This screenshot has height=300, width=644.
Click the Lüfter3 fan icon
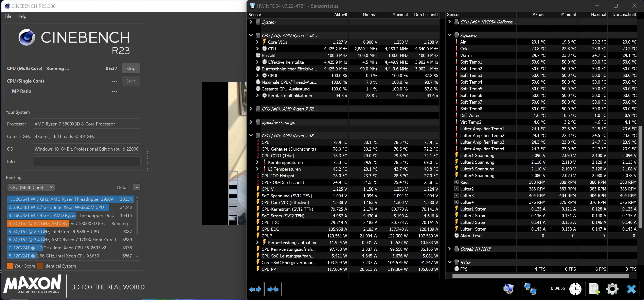click(x=457, y=195)
